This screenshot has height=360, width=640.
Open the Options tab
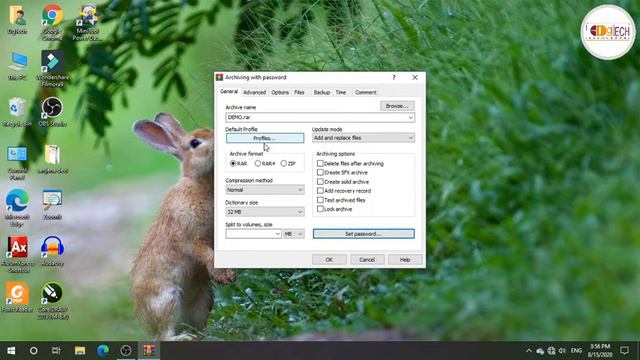[x=280, y=93]
